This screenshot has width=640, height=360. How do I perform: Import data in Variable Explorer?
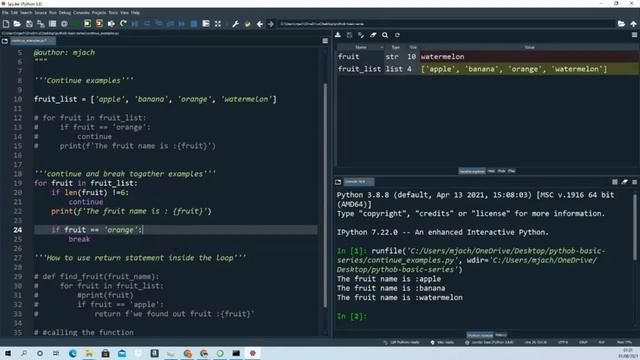coord(338,35)
